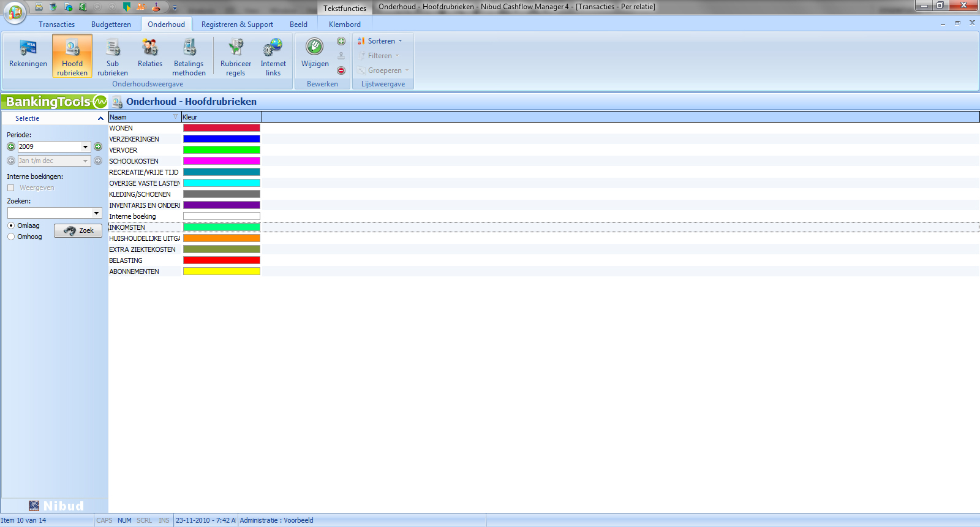Go to previous year with green left arrow
The width and height of the screenshot is (980, 527).
[11, 146]
